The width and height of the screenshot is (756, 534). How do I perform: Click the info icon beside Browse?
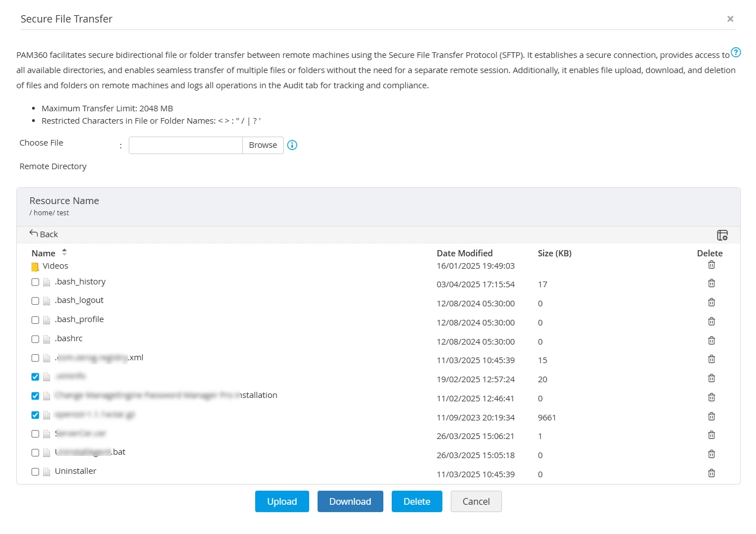(x=292, y=145)
